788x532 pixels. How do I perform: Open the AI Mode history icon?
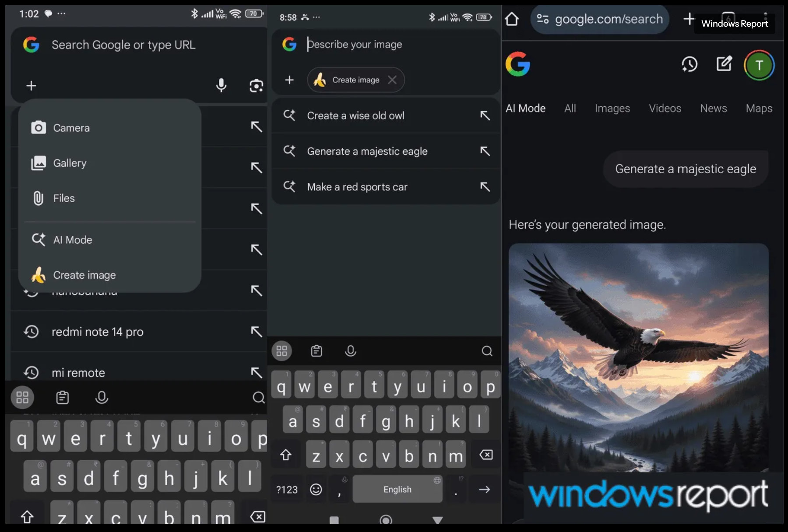coord(689,65)
